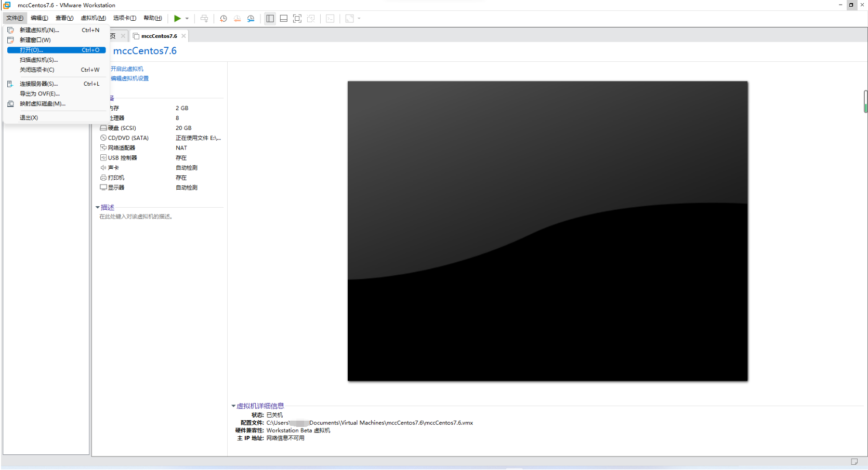Click the 打印机 printer icon

(103, 178)
